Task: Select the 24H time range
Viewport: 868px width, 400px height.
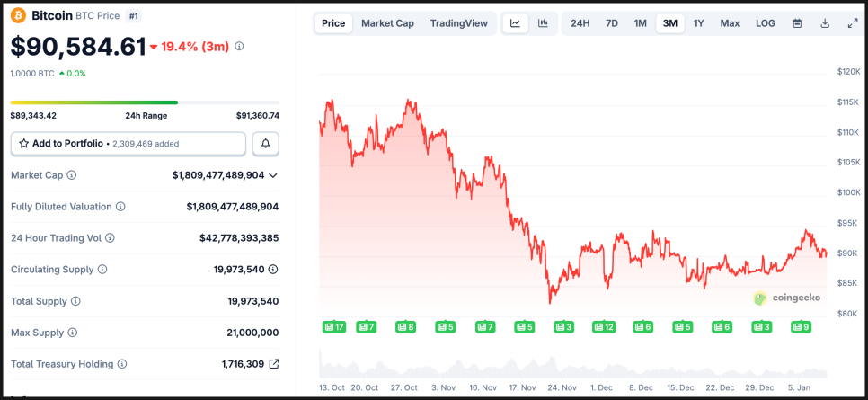Action: 580,23
